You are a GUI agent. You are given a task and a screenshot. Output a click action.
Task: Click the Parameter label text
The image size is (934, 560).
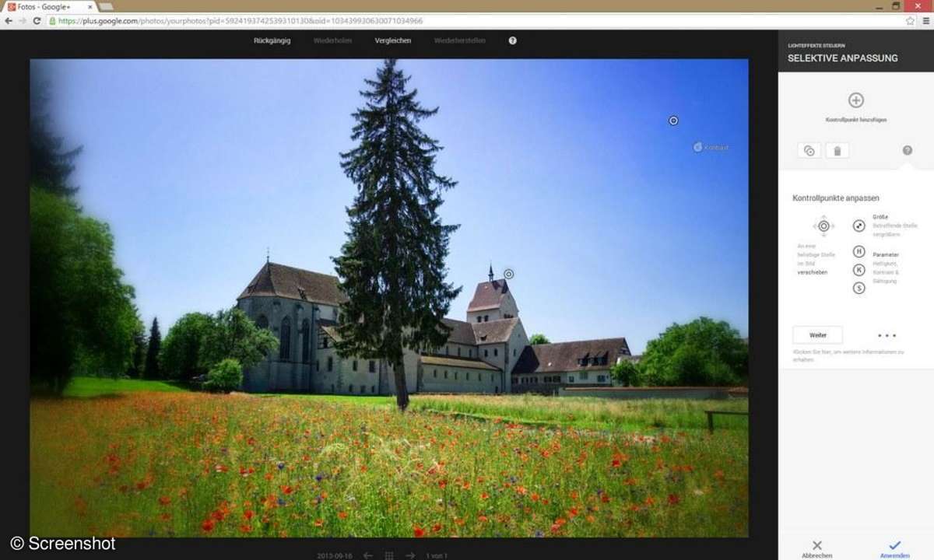[x=886, y=254]
